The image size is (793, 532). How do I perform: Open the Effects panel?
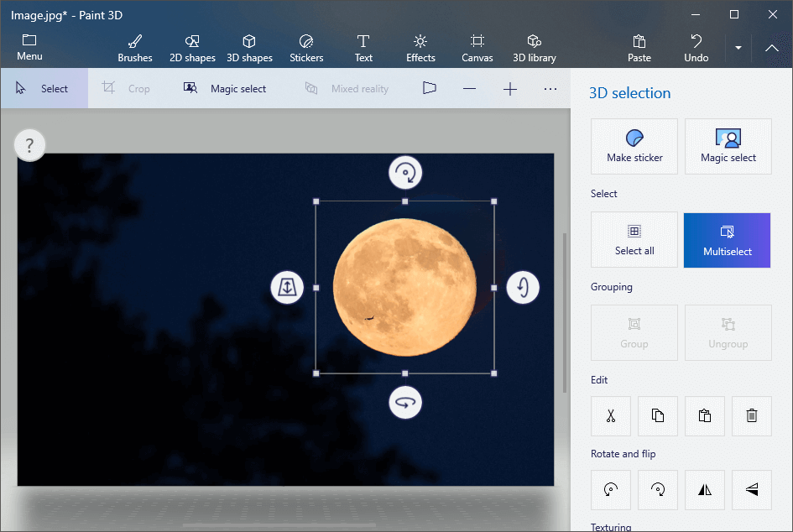coord(420,48)
